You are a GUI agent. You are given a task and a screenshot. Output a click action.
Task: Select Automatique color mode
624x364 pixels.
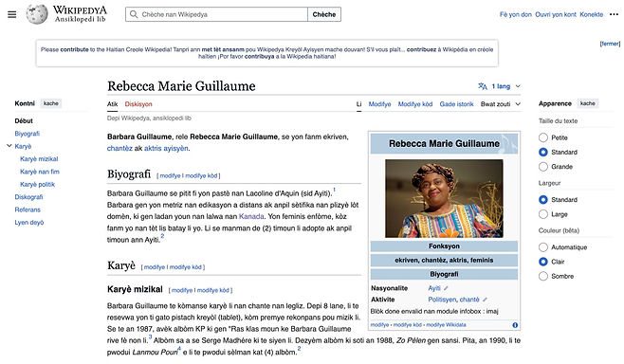(x=543, y=247)
